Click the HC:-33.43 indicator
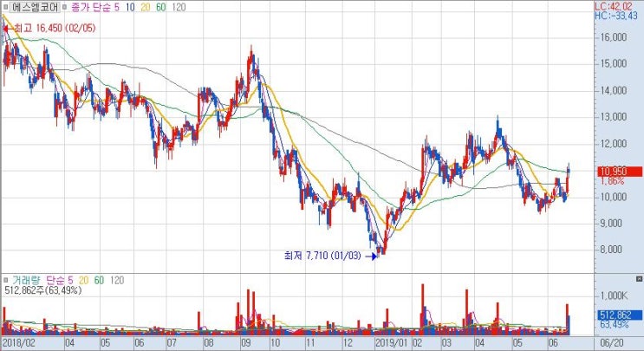Viewport: 644px width, 351px height. click(616, 16)
